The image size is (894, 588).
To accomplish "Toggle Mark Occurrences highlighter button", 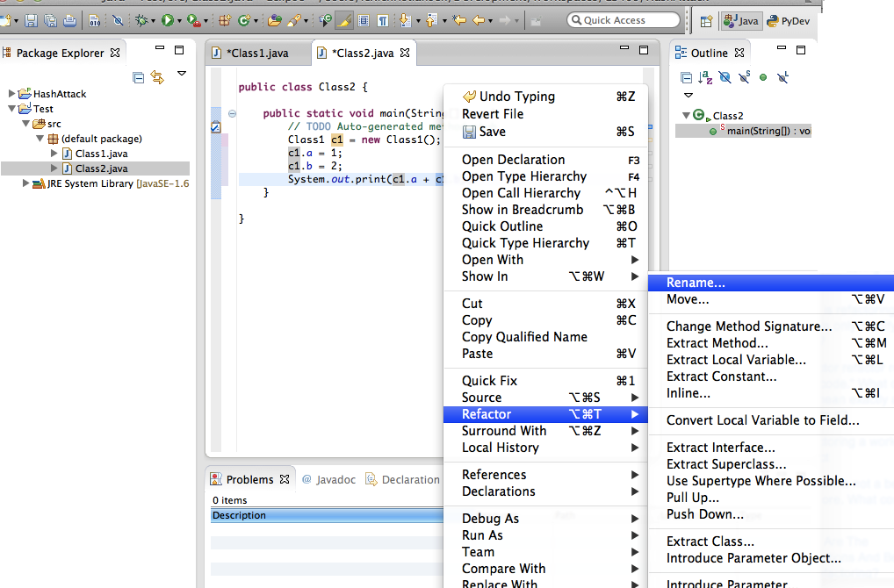I will pyautogui.click(x=343, y=21).
